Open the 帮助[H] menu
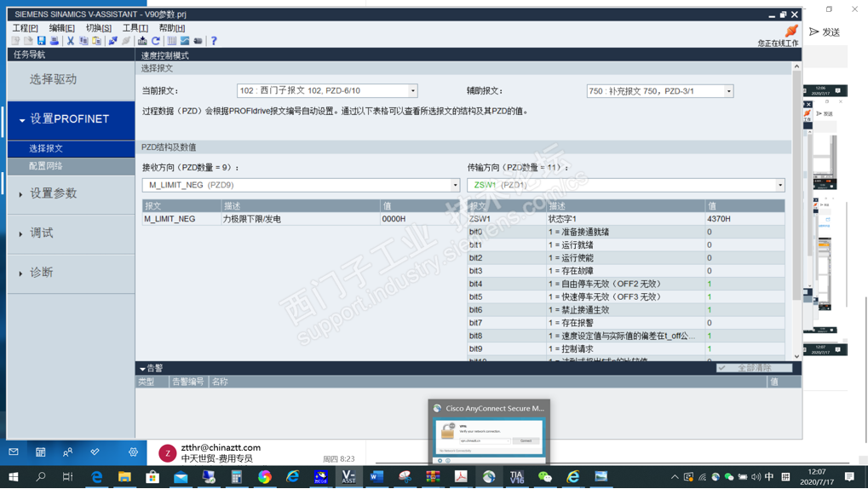 click(x=171, y=28)
